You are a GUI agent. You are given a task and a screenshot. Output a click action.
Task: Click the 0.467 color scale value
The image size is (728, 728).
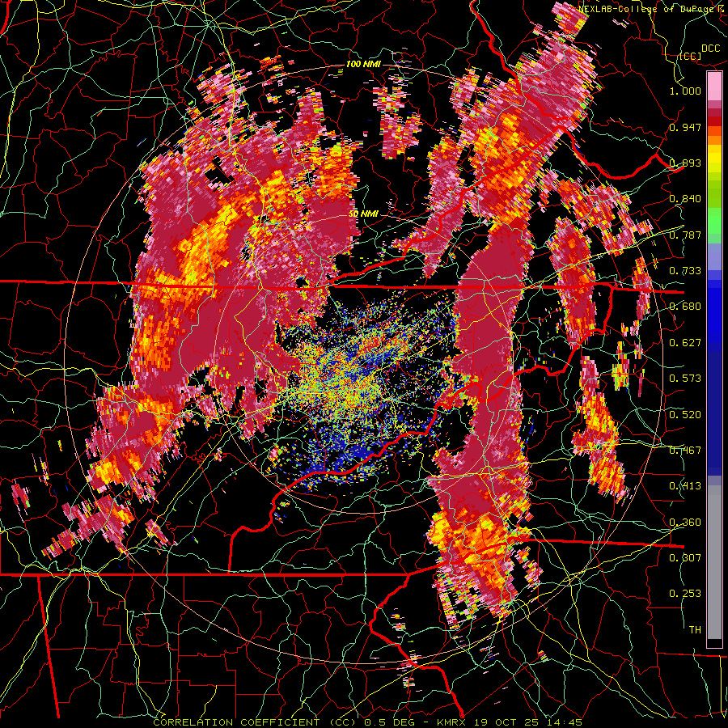[685, 451]
